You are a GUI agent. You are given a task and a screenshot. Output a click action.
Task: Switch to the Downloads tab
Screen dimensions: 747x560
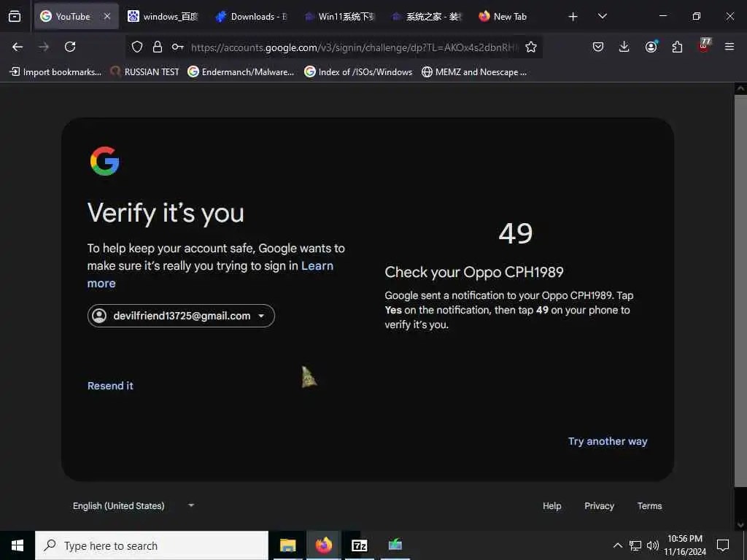coord(251,16)
